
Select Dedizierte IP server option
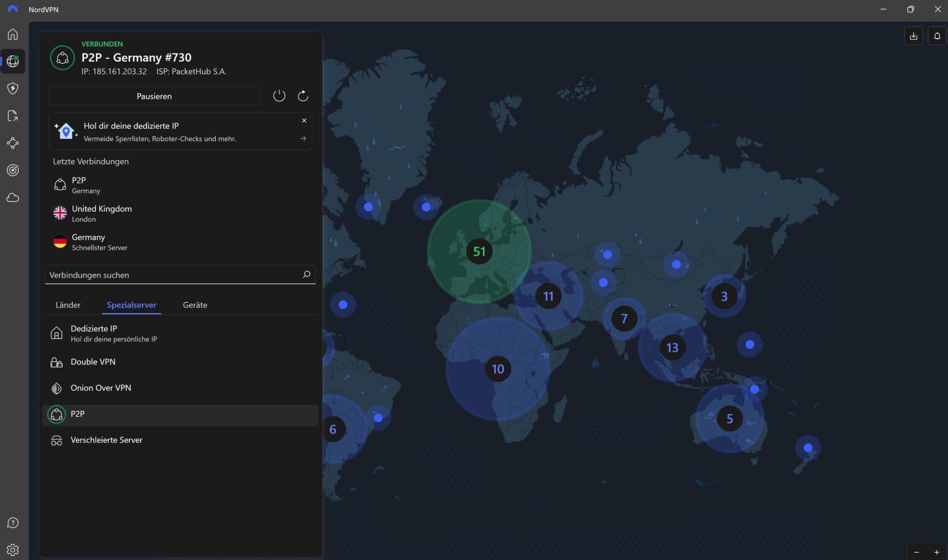180,334
